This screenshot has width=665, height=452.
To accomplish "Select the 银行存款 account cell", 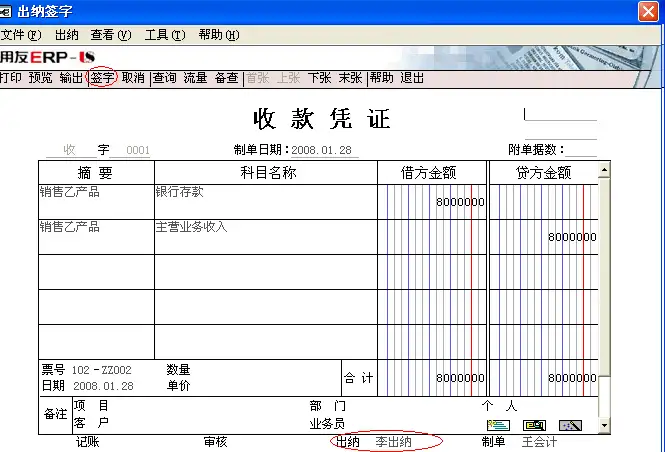I will [266, 202].
